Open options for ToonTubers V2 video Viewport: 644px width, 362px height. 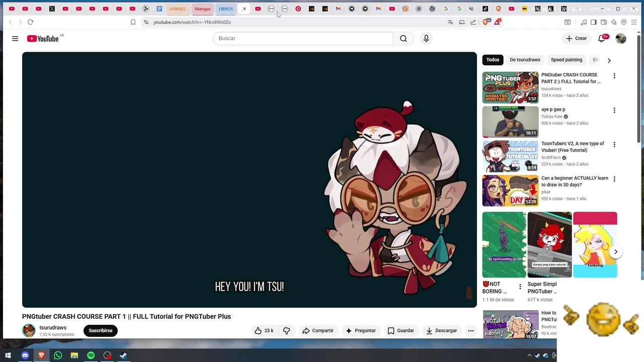coord(614,144)
